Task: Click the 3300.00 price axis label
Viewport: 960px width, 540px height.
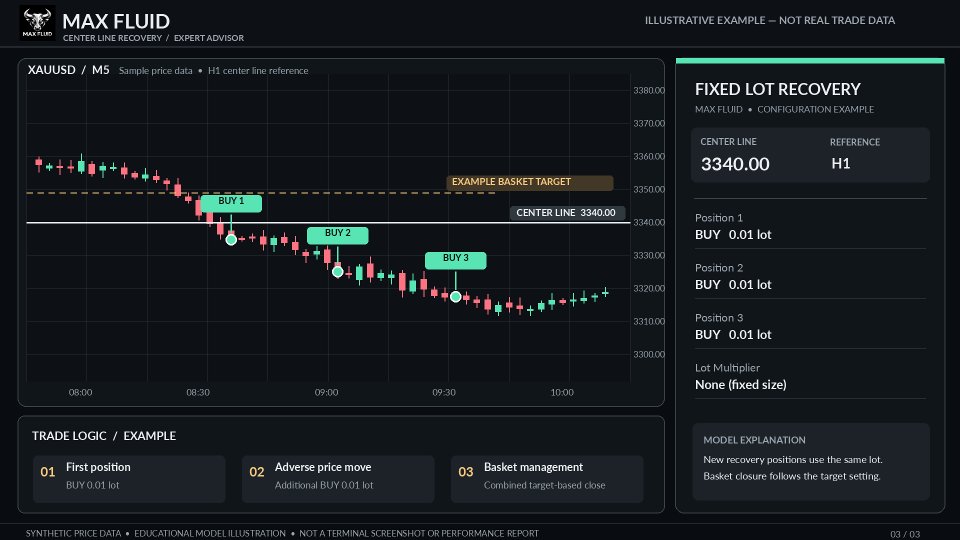Action: 649,354
